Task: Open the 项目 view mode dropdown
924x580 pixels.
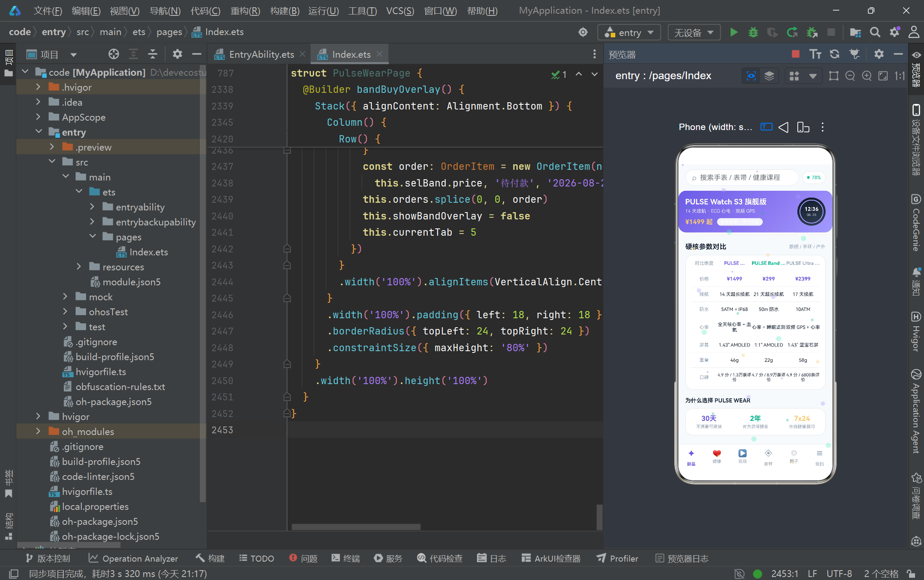Action: [x=74, y=55]
